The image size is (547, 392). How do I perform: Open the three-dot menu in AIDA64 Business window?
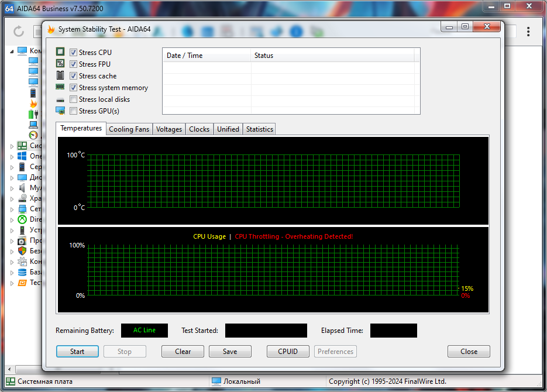[528, 32]
